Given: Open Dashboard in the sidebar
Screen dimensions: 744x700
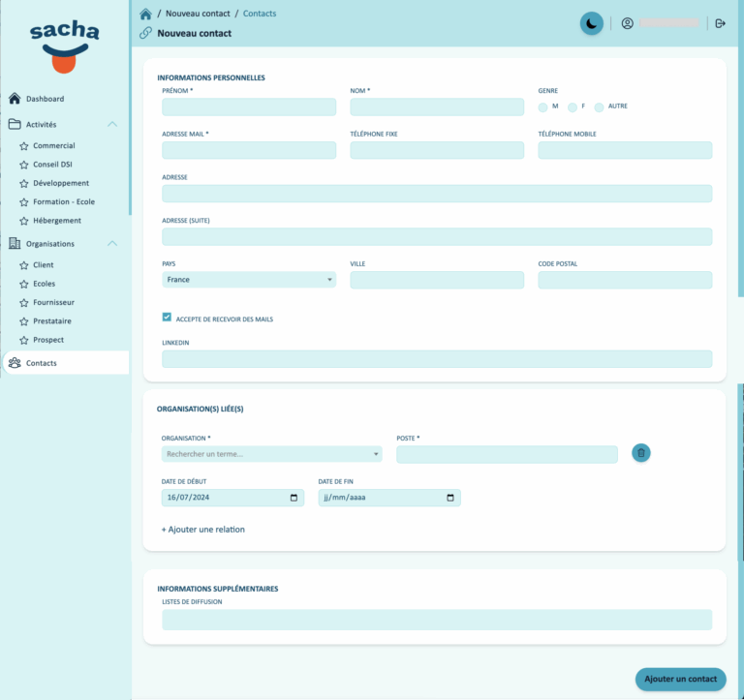Looking at the screenshot, I should click(x=46, y=99).
